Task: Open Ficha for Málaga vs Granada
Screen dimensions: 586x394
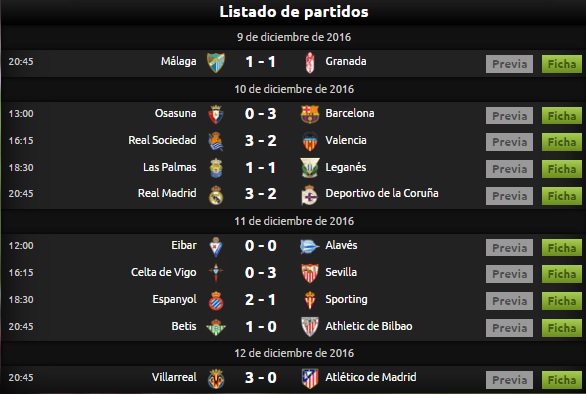Action: pos(562,64)
